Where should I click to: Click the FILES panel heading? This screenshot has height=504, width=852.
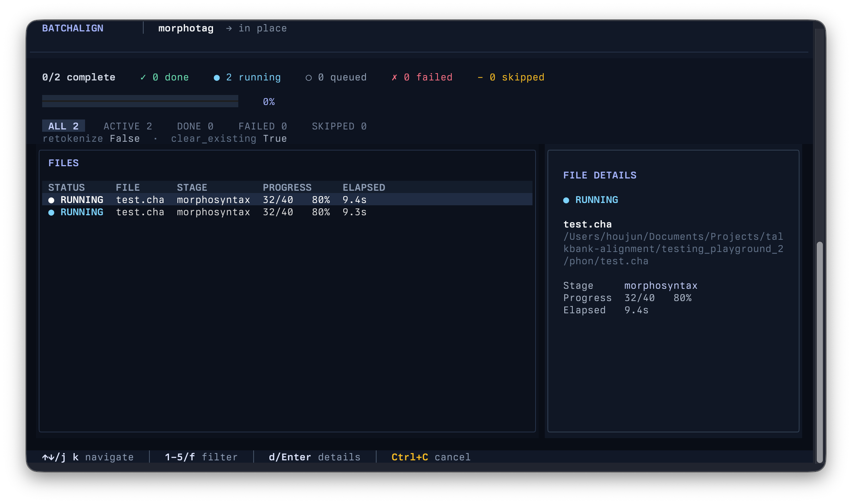point(64,163)
